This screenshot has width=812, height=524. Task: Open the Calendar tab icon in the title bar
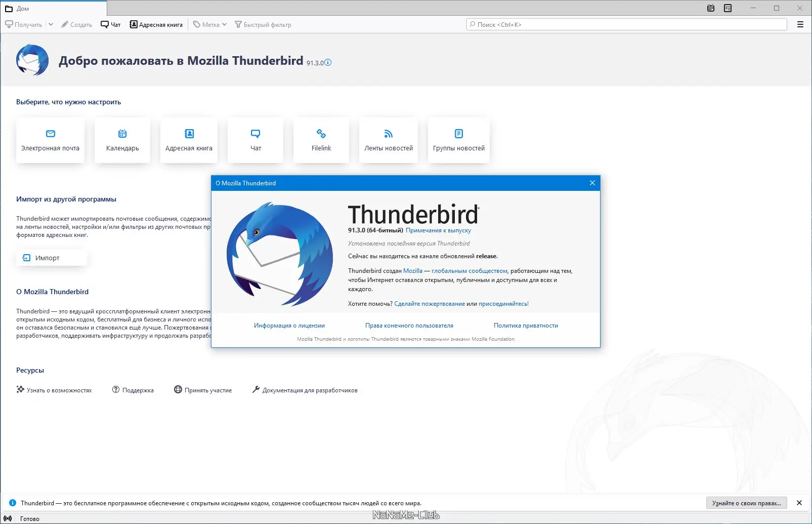click(711, 8)
